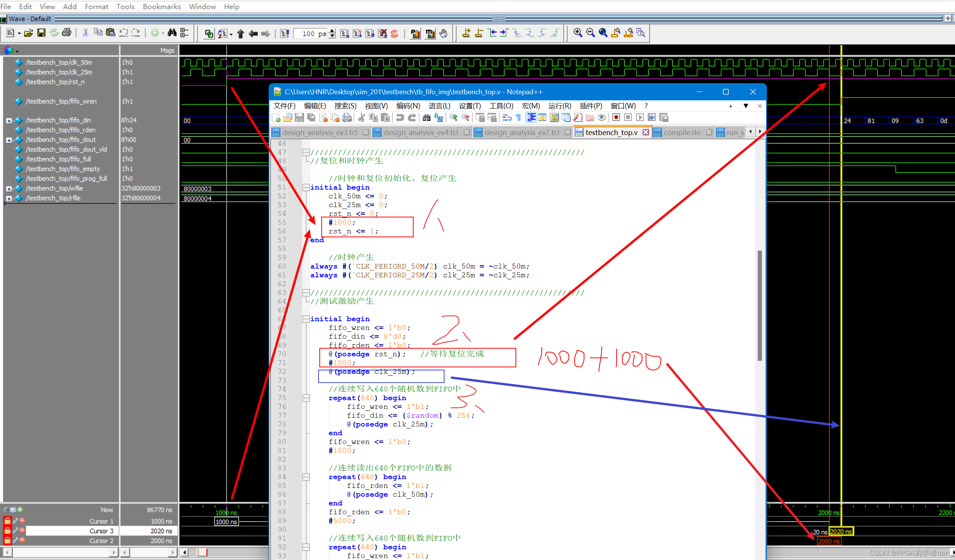The width and height of the screenshot is (955, 560).
Task: Toggle lock on Cursor 3
Action: [x=7, y=531]
